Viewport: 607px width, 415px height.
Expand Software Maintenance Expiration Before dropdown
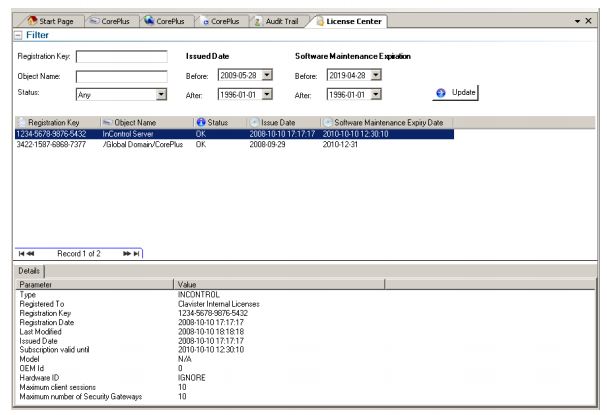pyautogui.click(x=375, y=75)
